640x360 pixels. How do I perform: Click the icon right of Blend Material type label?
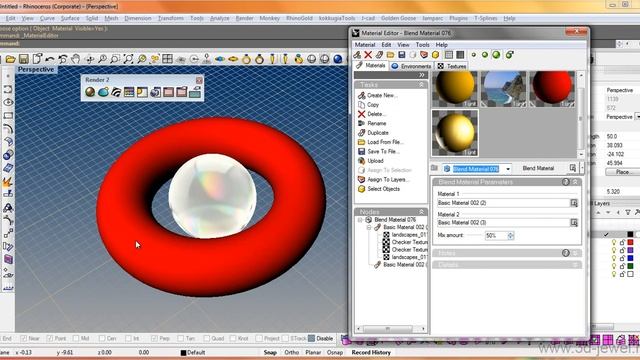(572, 168)
